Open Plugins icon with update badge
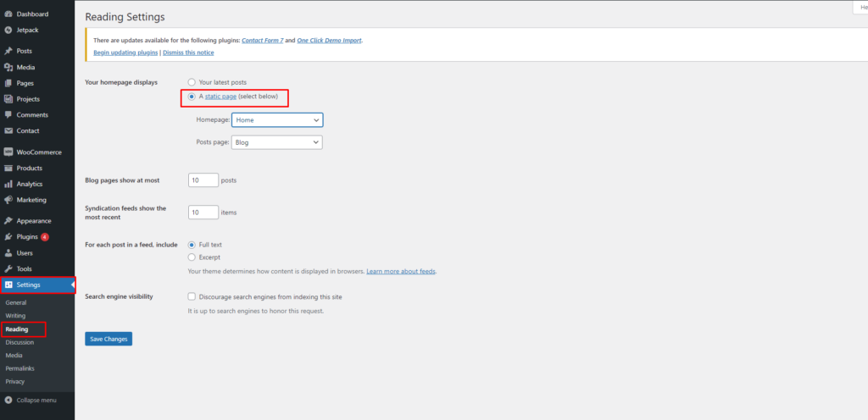The image size is (868, 420). tap(8, 236)
